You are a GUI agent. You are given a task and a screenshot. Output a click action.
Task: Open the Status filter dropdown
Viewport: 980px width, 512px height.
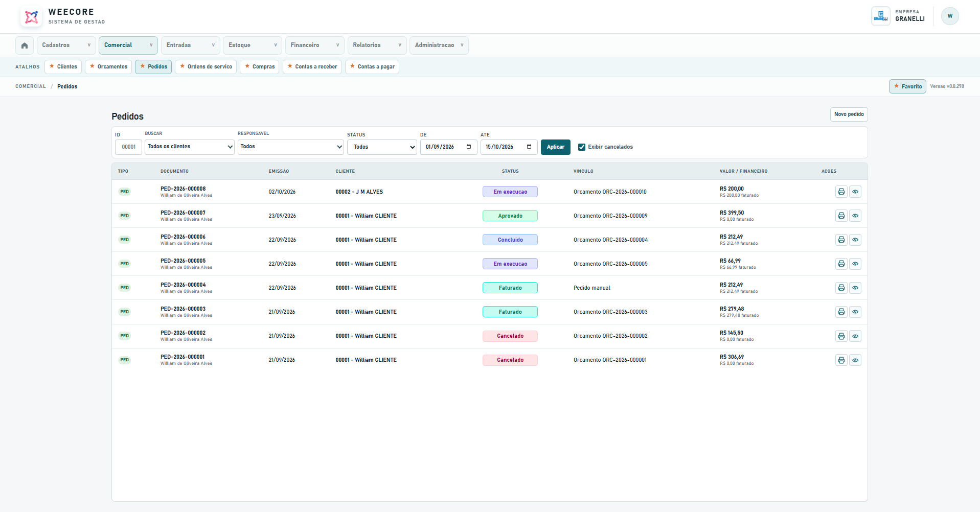pos(382,147)
